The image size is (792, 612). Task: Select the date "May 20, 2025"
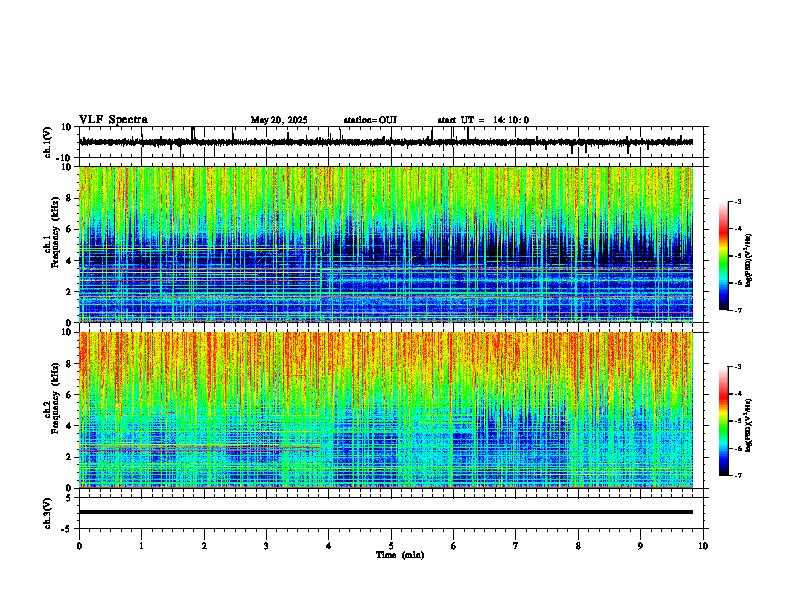[x=279, y=120]
